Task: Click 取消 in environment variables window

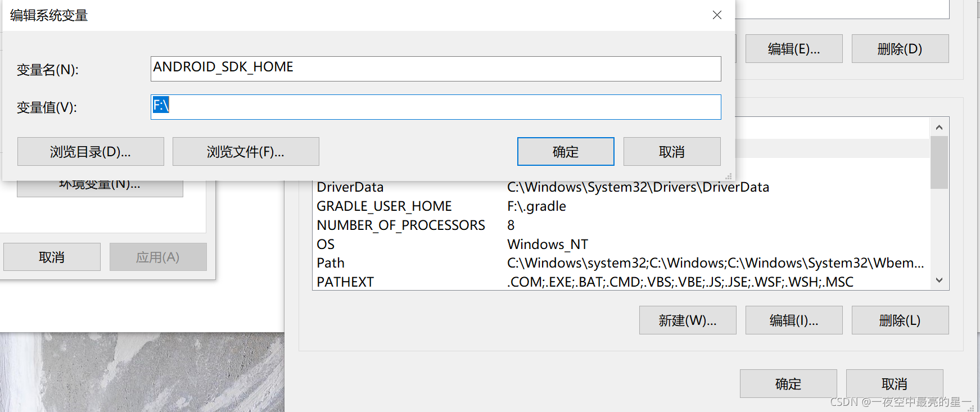Action: coord(895,384)
